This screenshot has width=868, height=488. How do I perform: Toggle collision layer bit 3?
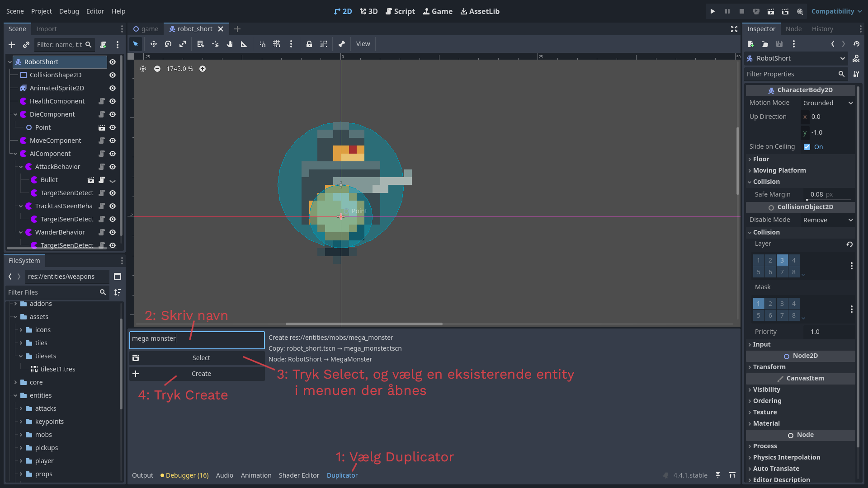click(782, 260)
